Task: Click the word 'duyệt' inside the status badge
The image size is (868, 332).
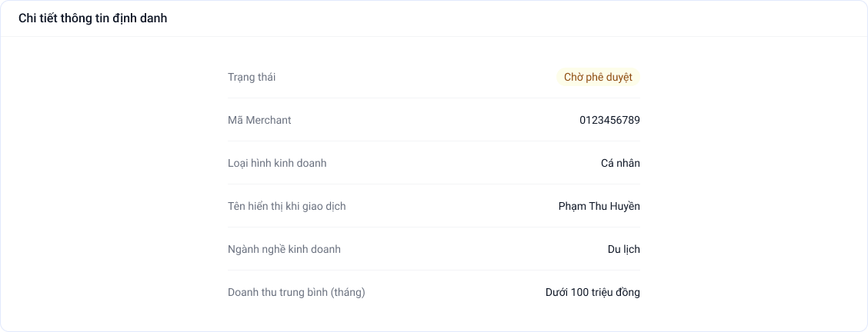Action: pyautogui.click(x=619, y=78)
